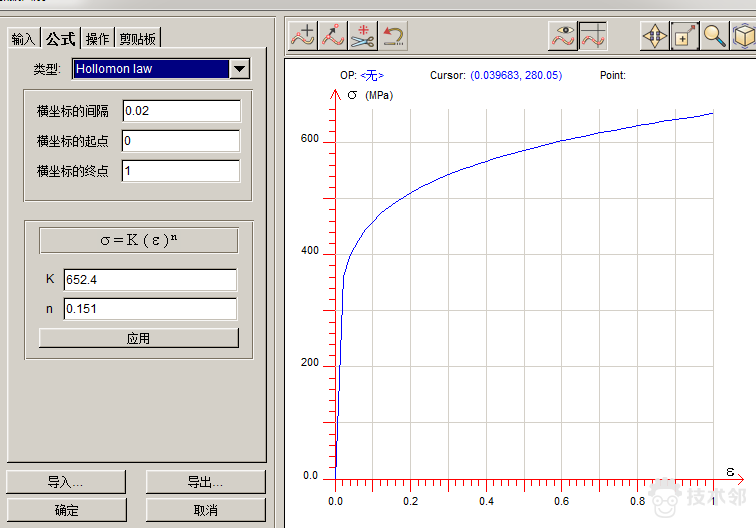This screenshot has height=528, width=756.
Task: Click the pan view arrows icon
Action: tap(655, 36)
